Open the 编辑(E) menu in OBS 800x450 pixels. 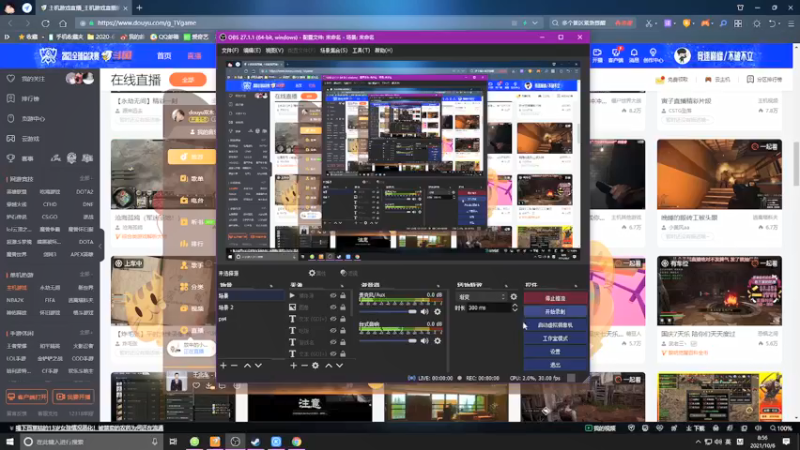[x=252, y=51]
